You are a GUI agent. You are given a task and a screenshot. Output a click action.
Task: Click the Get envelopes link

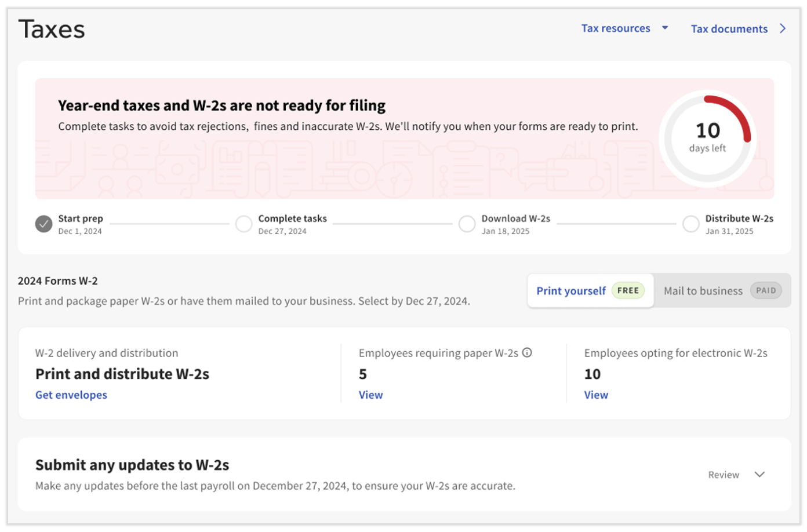point(71,395)
